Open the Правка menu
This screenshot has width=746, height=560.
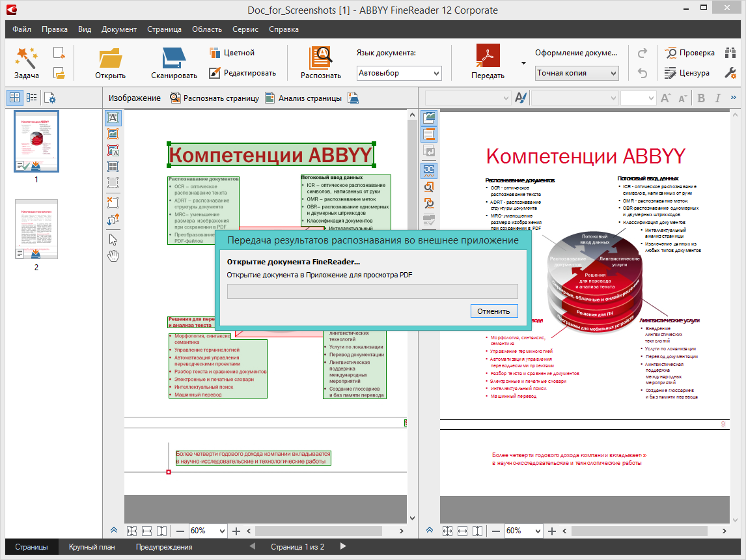[x=54, y=29]
